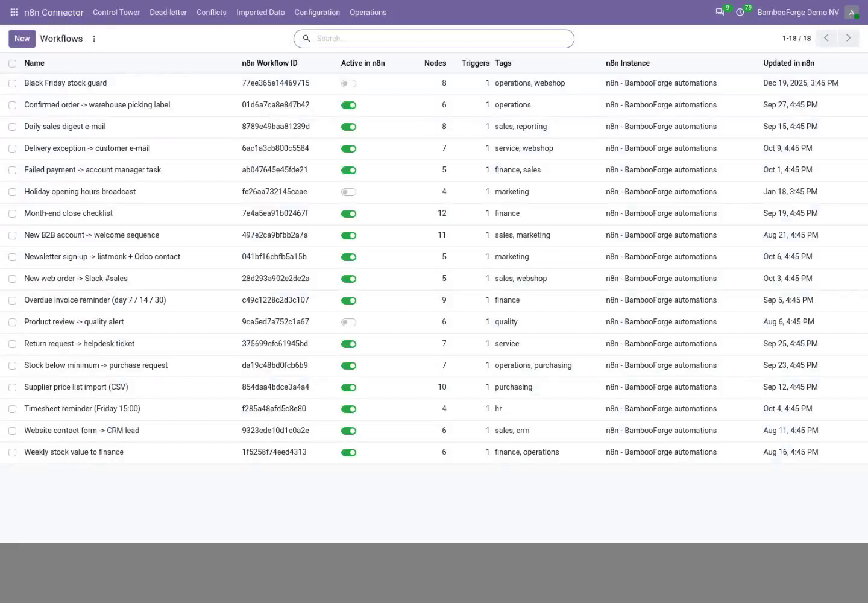This screenshot has height=603, width=868.
Task: Open the Dead-letter menu
Action: point(168,12)
